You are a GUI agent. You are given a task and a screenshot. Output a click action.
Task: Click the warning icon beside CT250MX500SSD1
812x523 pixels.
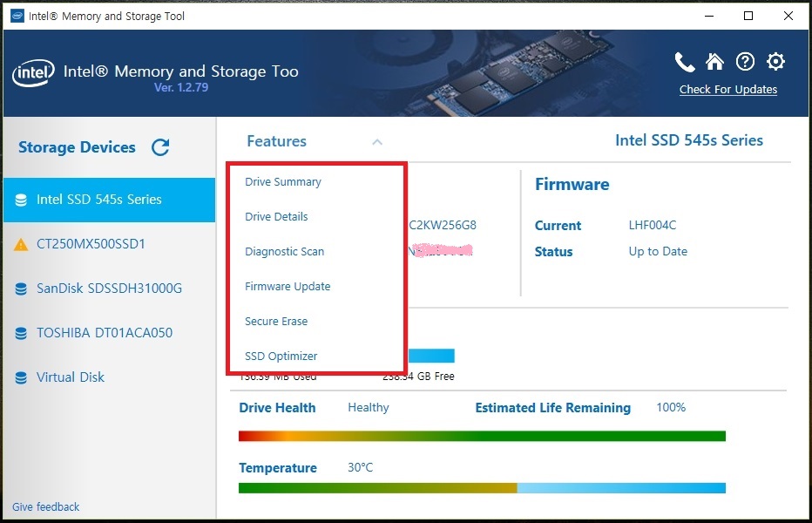coord(21,244)
